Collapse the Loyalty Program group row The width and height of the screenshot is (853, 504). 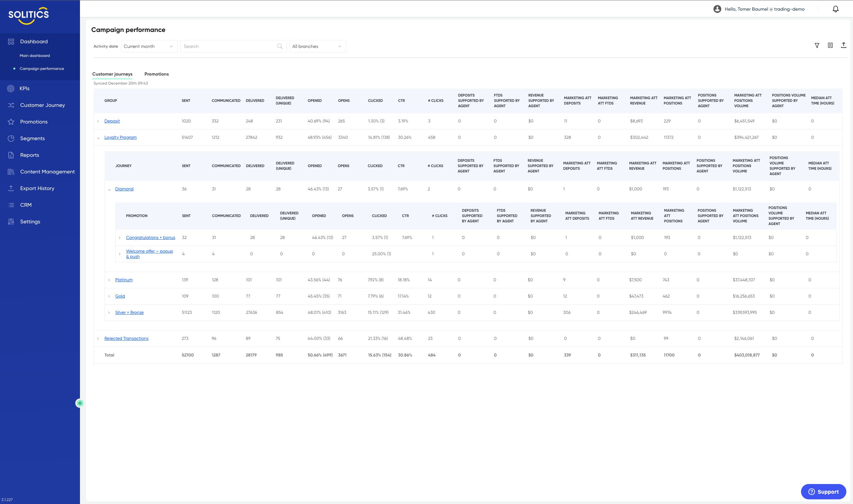pos(98,138)
